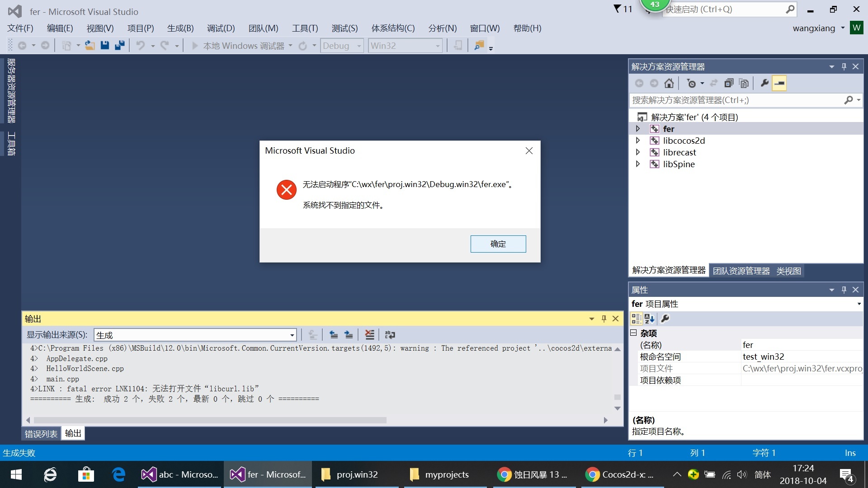Open the 显示输出来源 dropdown showing 生成
Image resolution: width=868 pixels, height=488 pixels.
coord(292,335)
